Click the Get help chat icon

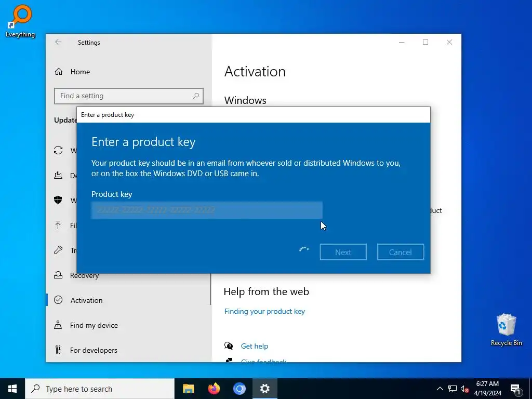point(229,346)
